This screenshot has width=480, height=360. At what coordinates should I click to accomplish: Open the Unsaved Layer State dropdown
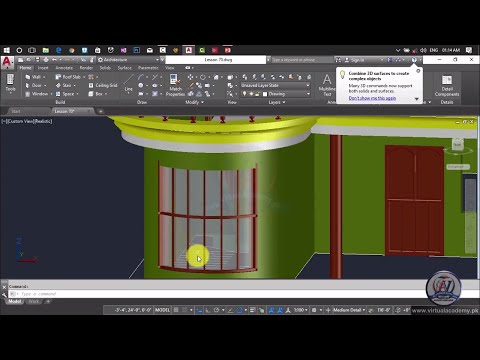click(x=275, y=85)
